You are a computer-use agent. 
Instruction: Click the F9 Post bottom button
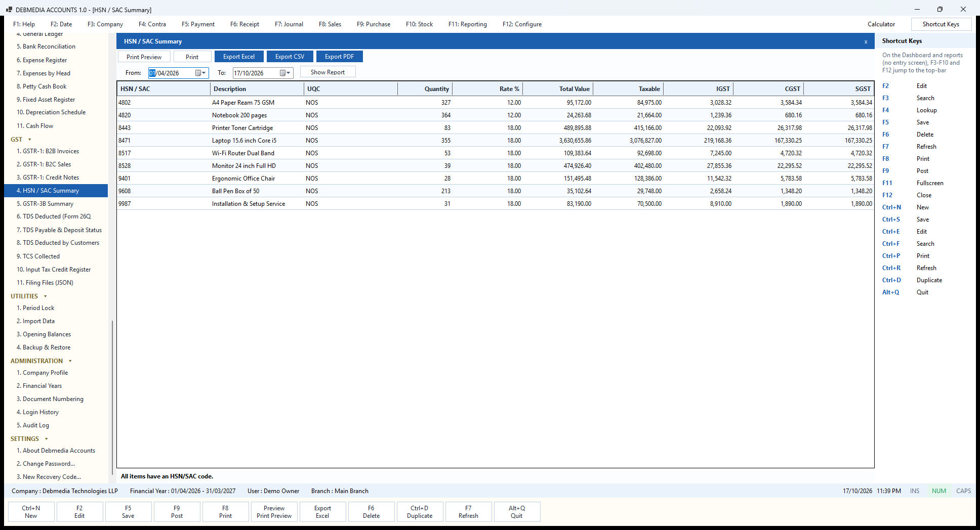pyautogui.click(x=177, y=512)
